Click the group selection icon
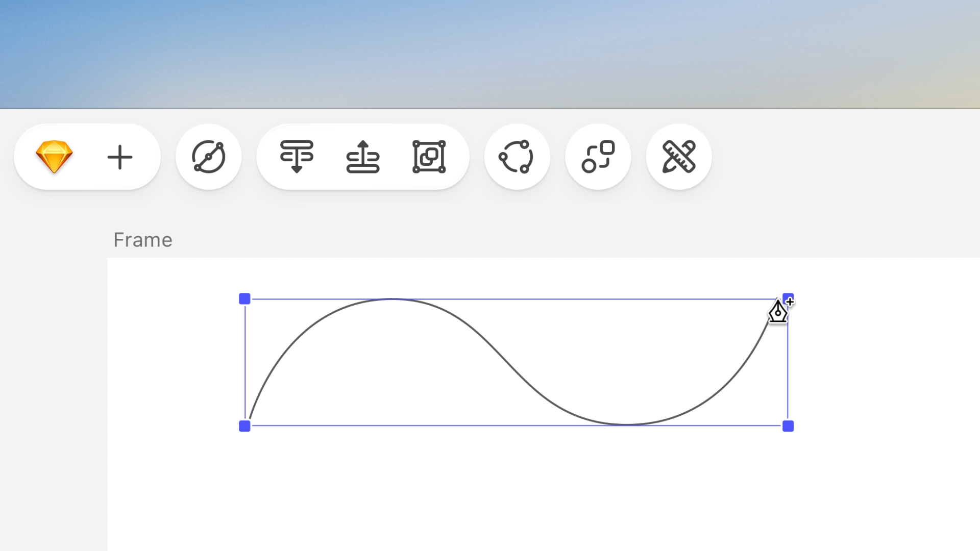Screen dimensions: 980x551 tap(429, 157)
